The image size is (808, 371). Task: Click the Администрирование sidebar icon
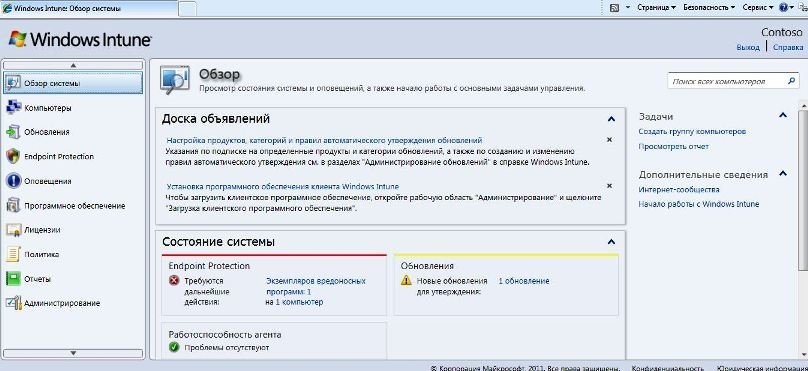coord(13,303)
